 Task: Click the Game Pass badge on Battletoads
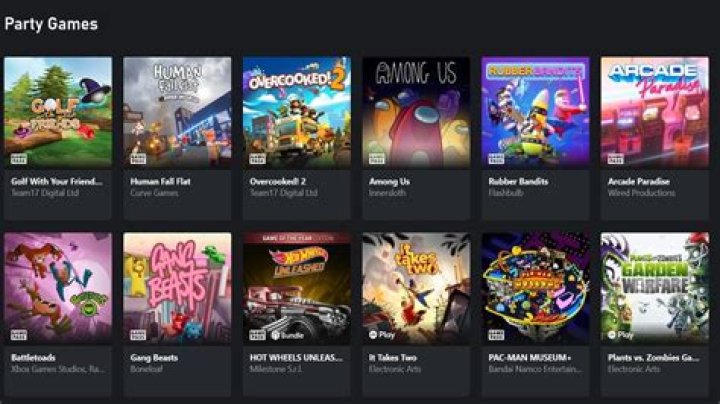point(19,335)
